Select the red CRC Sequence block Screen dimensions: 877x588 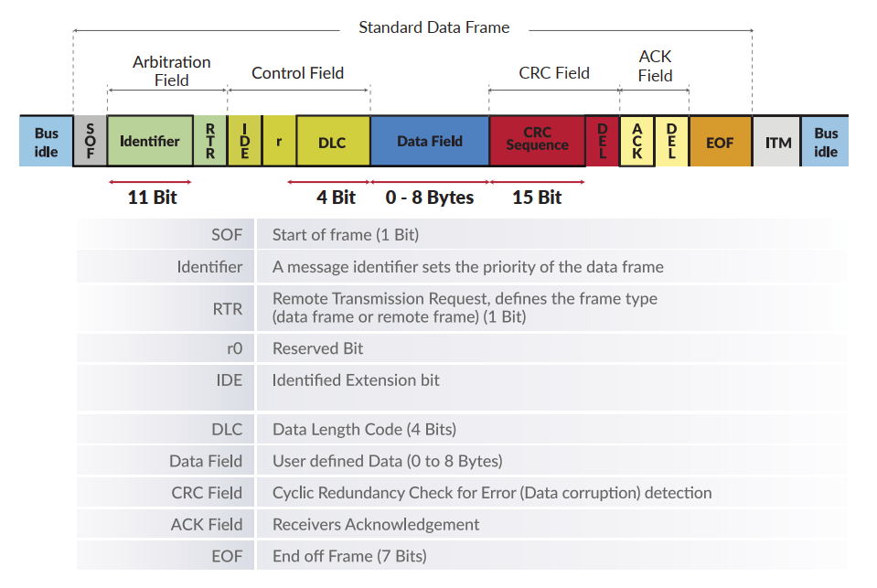pyautogui.click(x=537, y=141)
